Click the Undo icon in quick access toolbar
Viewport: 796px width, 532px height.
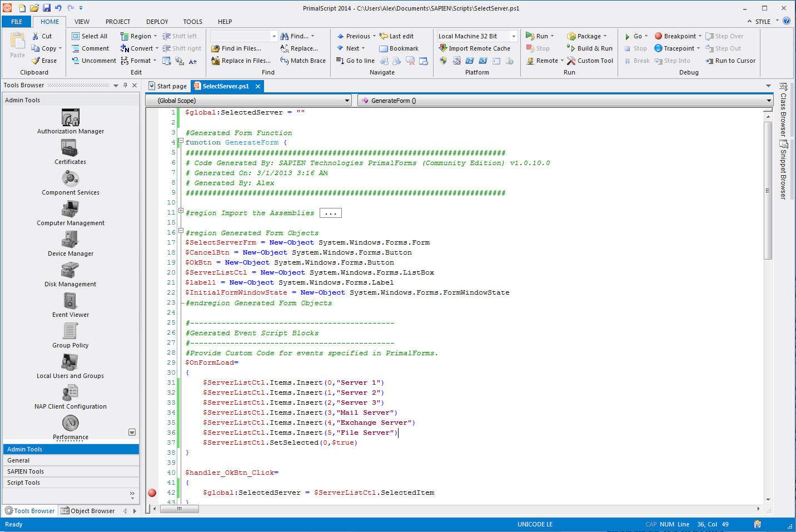58,8
